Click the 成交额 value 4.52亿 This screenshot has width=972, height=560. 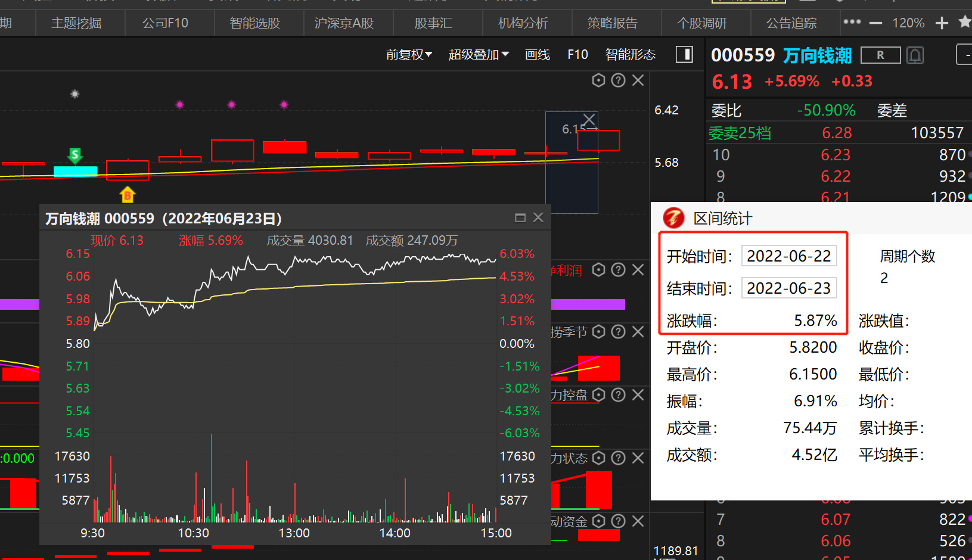[x=814, y=455]
